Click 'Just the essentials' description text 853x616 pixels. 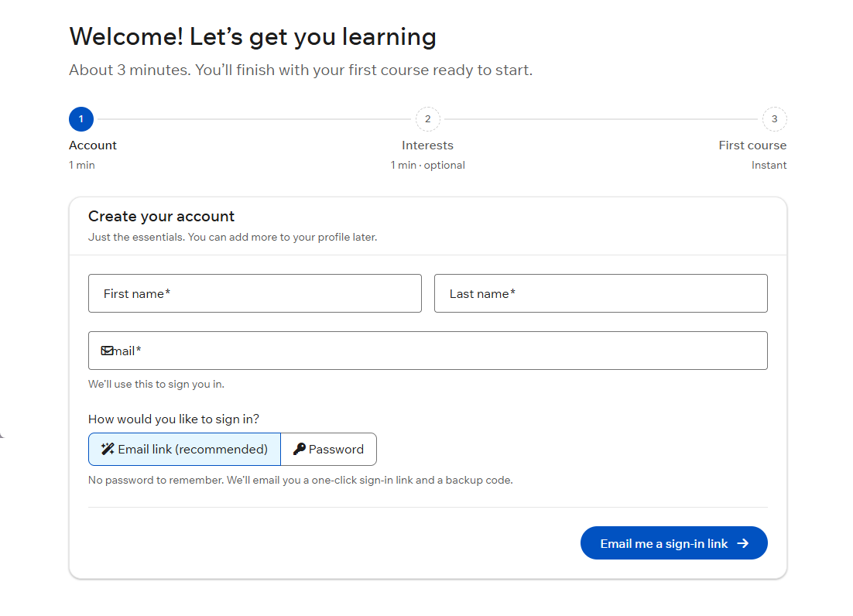232,238
